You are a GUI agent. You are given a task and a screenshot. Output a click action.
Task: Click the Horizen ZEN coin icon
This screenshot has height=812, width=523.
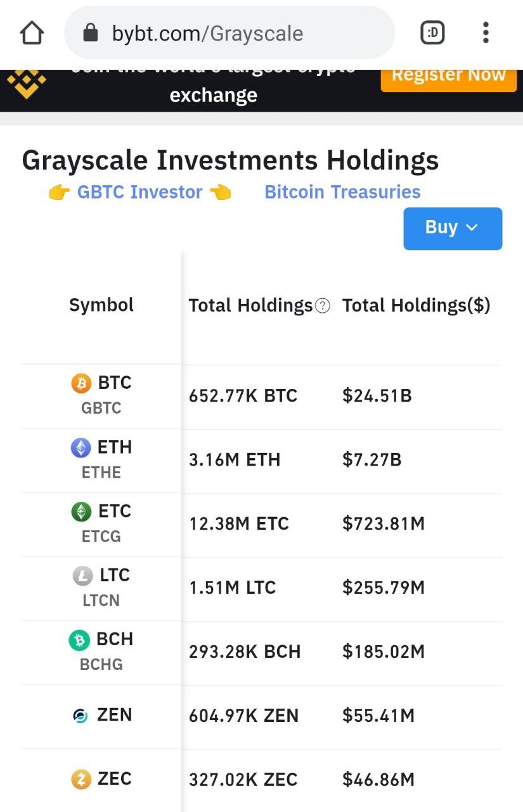(x=81, y=716)
